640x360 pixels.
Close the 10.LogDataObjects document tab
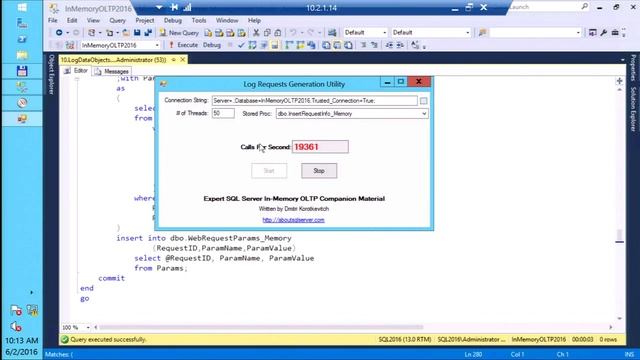click(183, 60)
